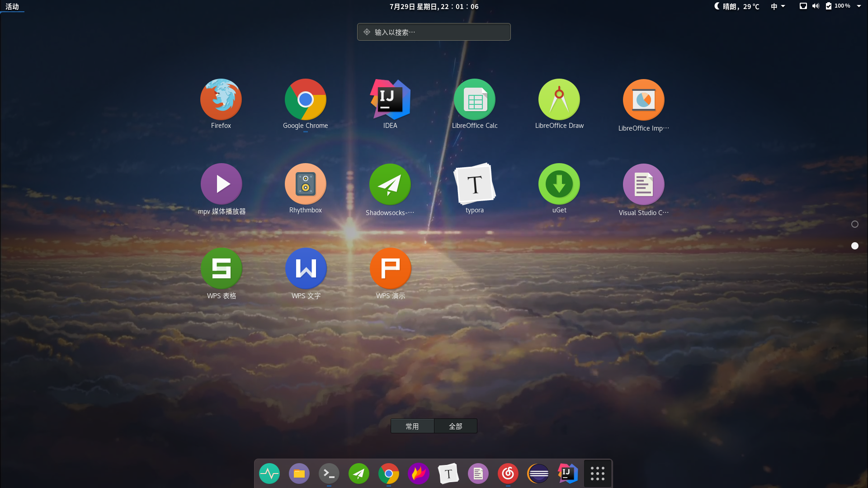Open battery percentage dropdown
Viewport: 868px width, 488px height.
(861, 6)
